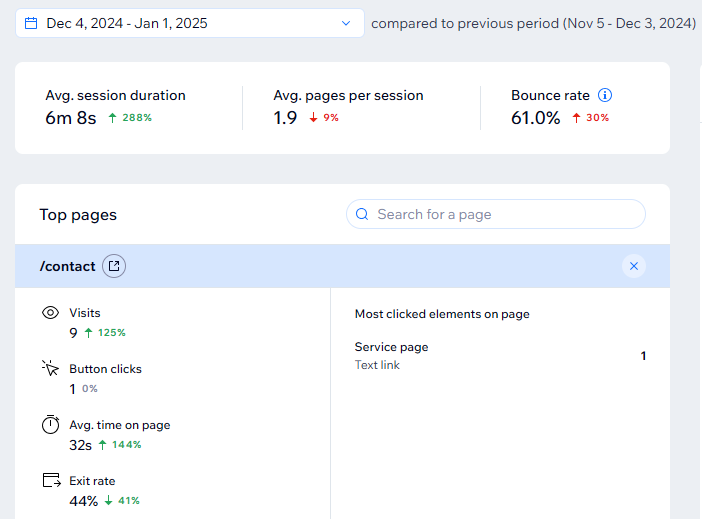Click the Avg. time on page stopwatch icon
The height and width of the screenshot is (519, 702).
[50, 424]
